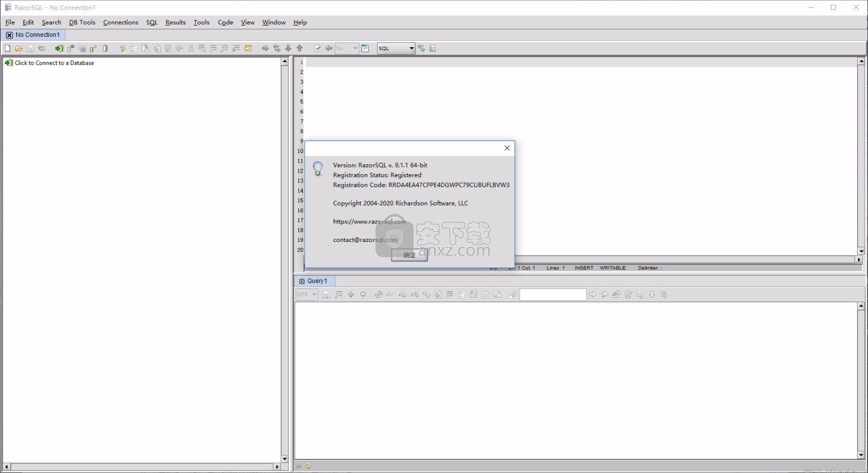Viewport: 868px width, 473px height.
Task: Click line 1 in the SQL editor
Action: pyautogui.click(x=580, y=62)
